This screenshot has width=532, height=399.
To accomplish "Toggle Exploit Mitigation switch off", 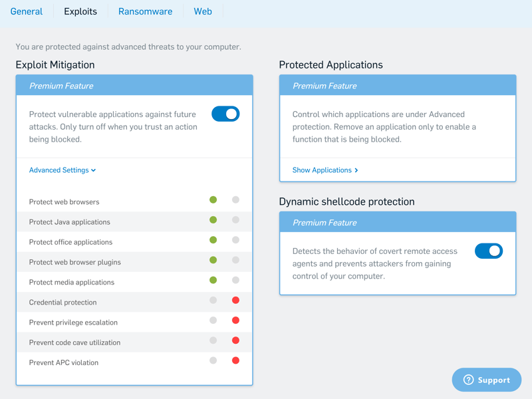I will point(225,114).
